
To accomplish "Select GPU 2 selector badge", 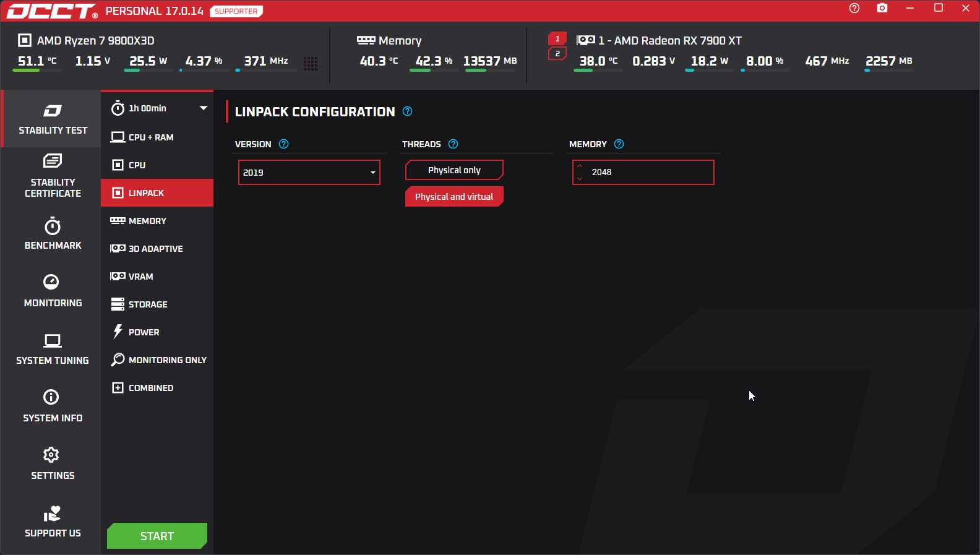I will (557, 54).
